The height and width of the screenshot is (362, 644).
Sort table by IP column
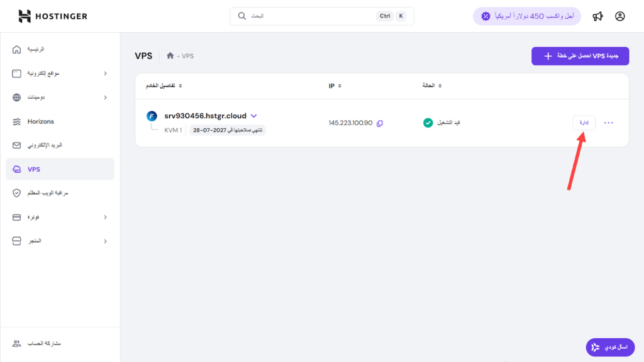click(x=335, y=85)
